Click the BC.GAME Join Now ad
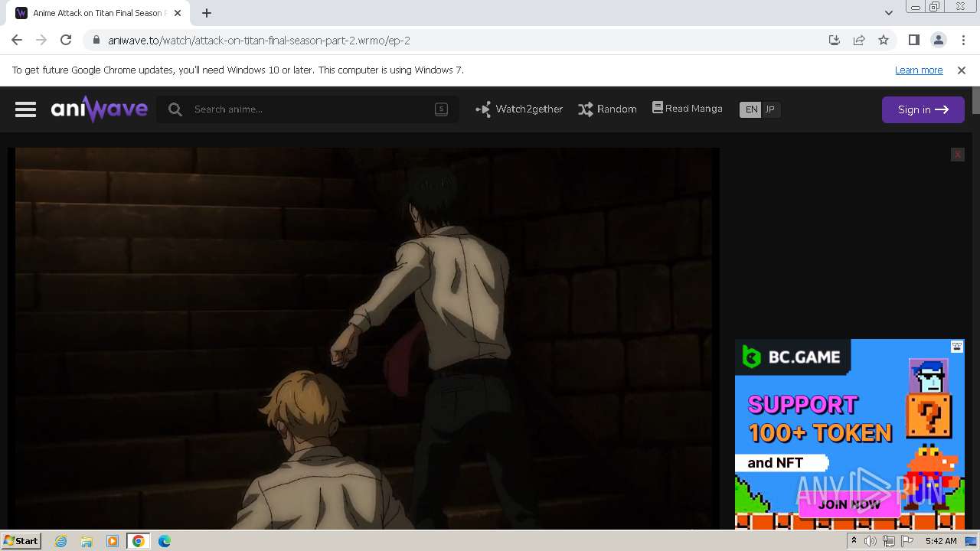Image resolution: width=980 pixels, height=551 pixels. pyautogui.click(x=849, y=504)
